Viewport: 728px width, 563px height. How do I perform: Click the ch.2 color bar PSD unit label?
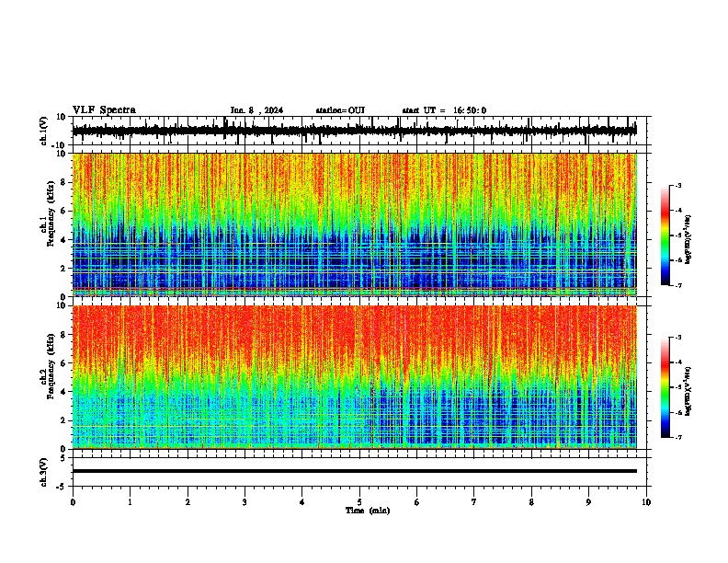tap(688, 391)
